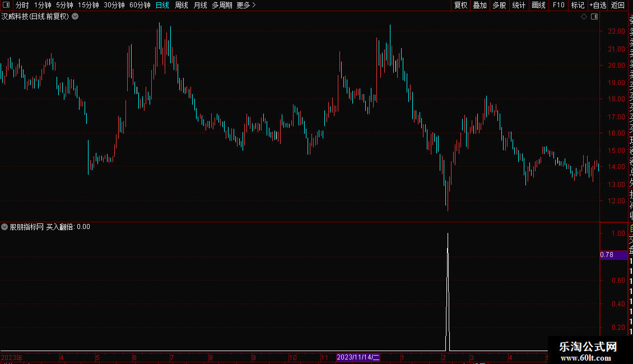Click the 统计 statistics button
The width and height of the screenshot is (633, 364).
(x=519, y=5)
